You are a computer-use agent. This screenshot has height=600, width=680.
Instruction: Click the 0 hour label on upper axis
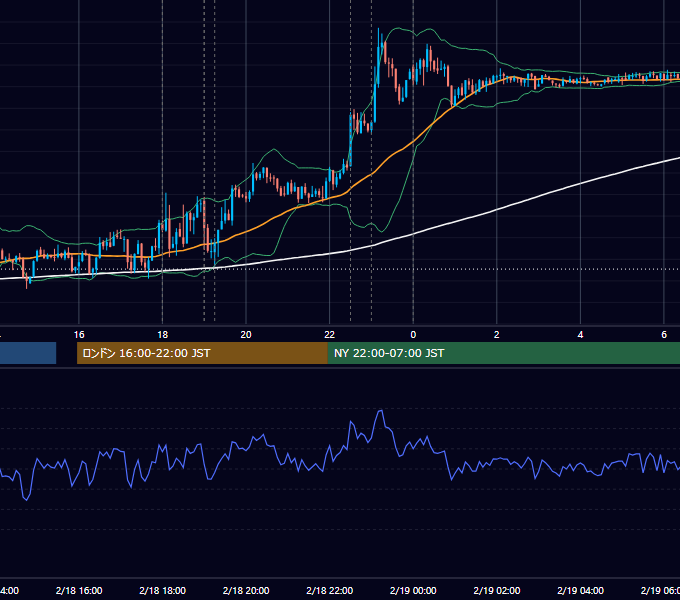click(413, 335)
